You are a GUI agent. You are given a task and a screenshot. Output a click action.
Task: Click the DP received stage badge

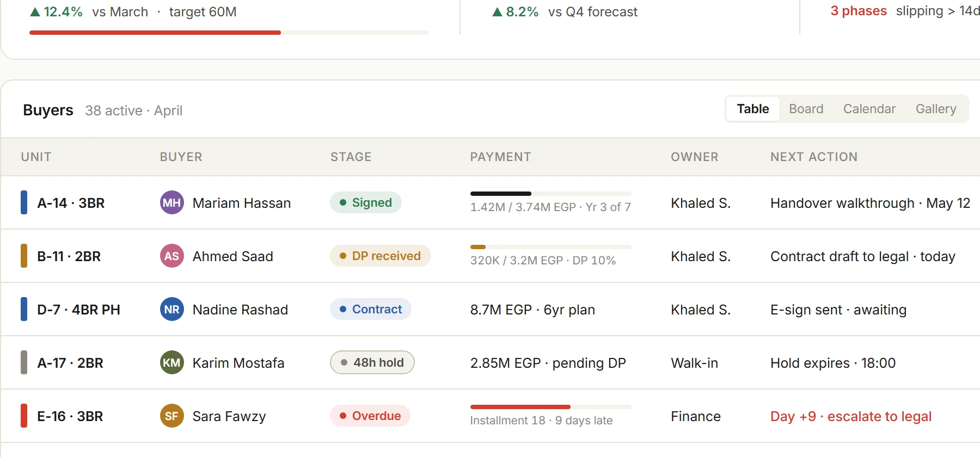[x=381, y=256]
